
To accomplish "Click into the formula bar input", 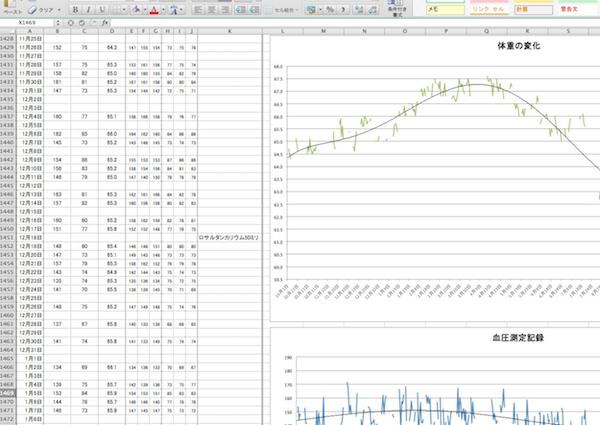I will pos(354,23).
